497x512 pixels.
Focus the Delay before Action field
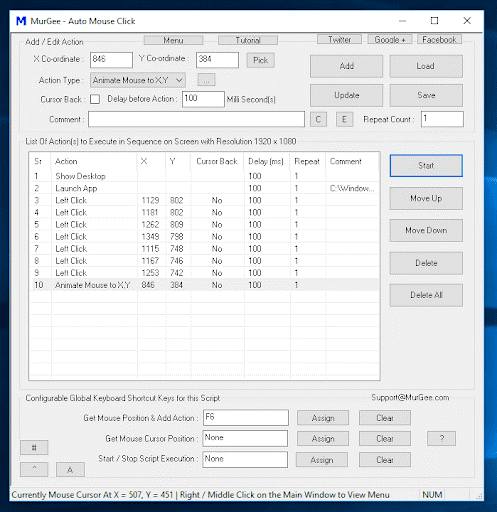click(x=203, y=99)
